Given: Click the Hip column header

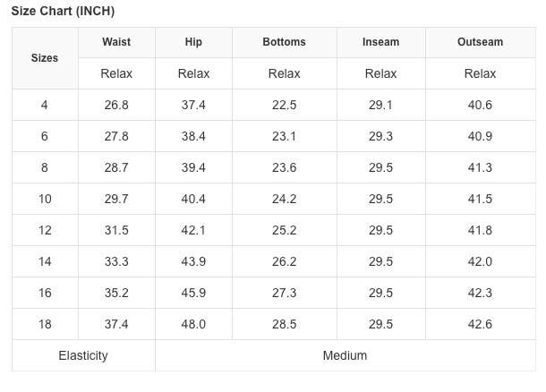Looking at the screenshot, I should tap(193, 42).
